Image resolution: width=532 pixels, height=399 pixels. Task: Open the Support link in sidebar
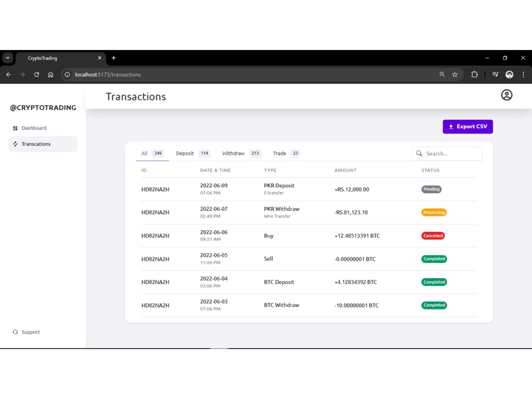[27, 332]
